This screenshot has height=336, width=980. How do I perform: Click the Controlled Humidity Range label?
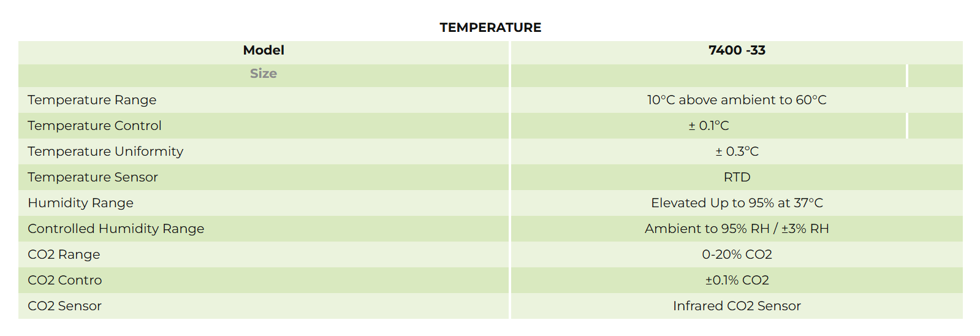coord(116,229)
